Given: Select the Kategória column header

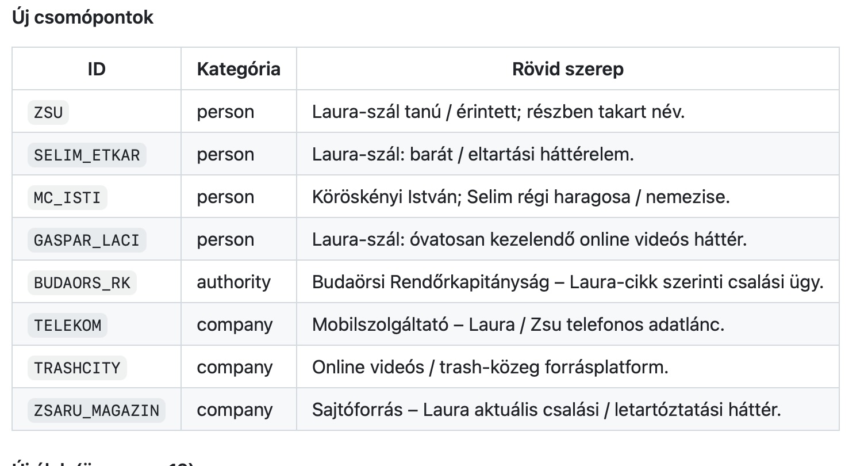Looking at the screenshot, I should tap(239, 69).
